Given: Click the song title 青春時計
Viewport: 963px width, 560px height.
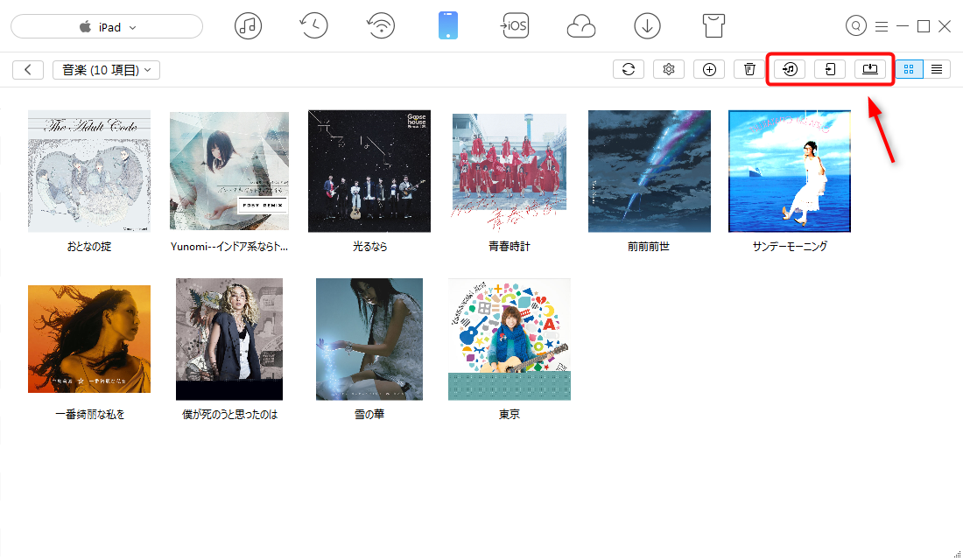Looking at the screenshot, I should [510, 247].
